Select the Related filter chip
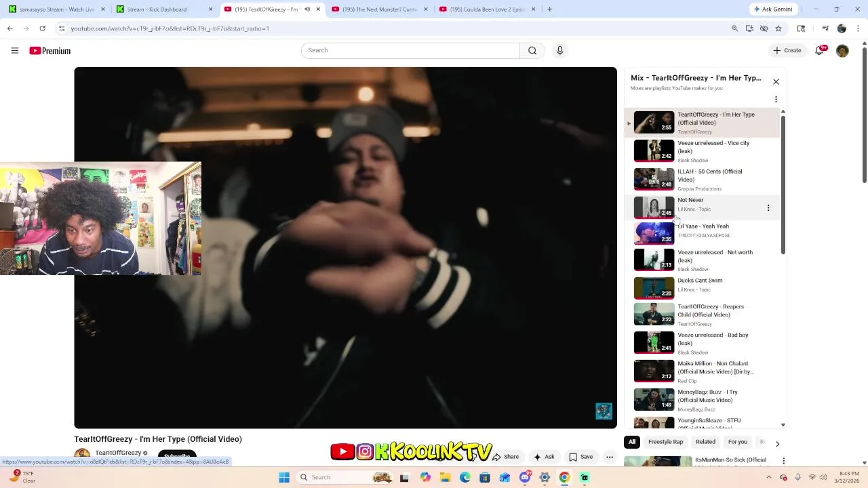 pyautogui.click(x=705, y=442)
